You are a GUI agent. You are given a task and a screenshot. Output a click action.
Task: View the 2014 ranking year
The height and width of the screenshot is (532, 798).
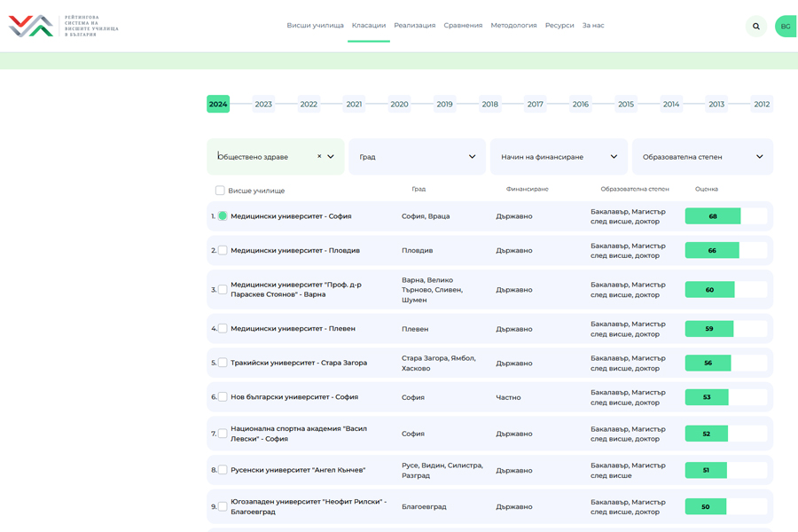click(671, 104)
